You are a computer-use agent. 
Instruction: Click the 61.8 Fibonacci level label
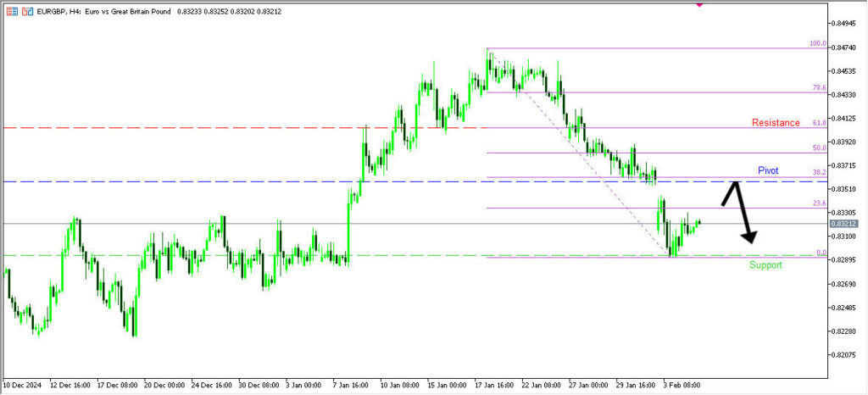pos(819,123)
